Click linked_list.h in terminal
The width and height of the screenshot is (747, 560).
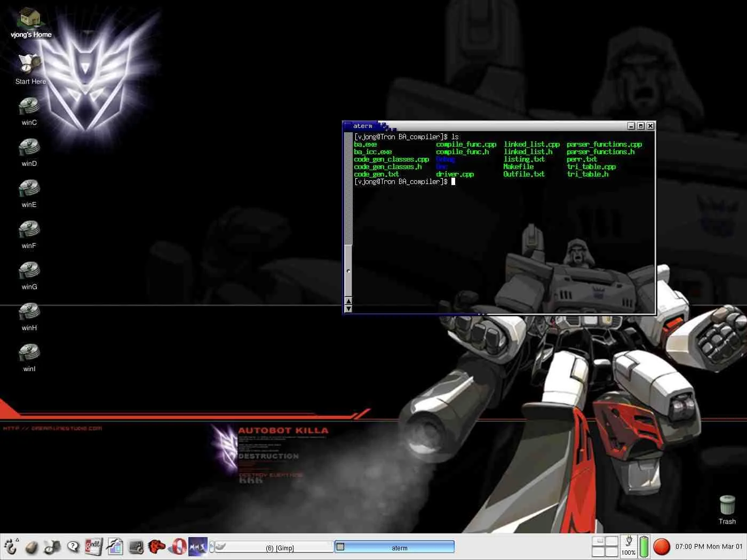click(x=528, y=152)
